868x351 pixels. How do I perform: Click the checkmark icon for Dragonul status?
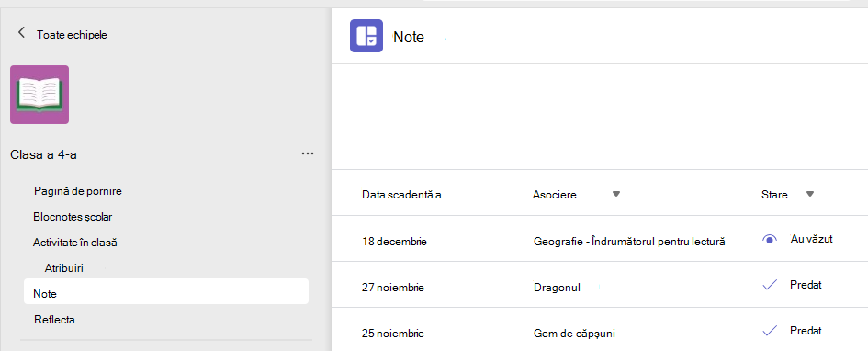(x=770, y=285)
